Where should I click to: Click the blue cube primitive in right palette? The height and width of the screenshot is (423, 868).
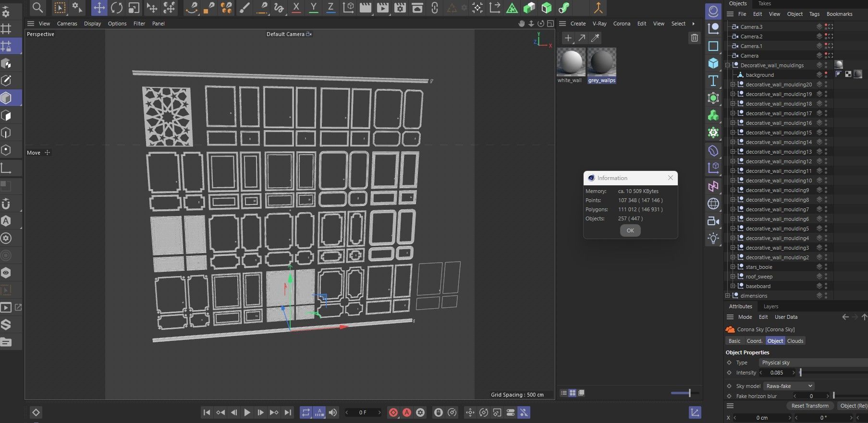713,63
